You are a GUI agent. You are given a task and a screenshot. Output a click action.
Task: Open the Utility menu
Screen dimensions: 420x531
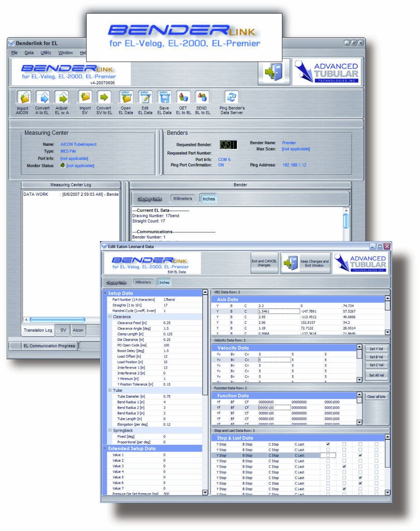click(46, 53)
